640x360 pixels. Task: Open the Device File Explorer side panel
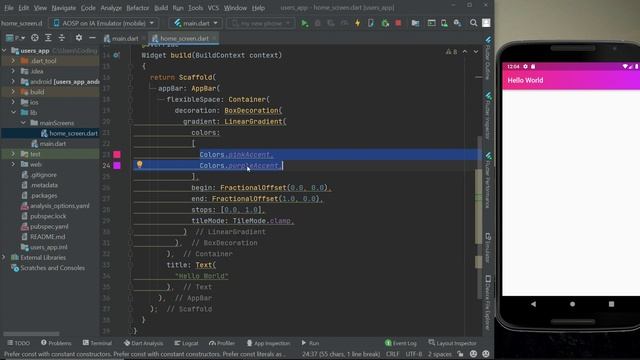pyautogui.click(x=488, y=303)
